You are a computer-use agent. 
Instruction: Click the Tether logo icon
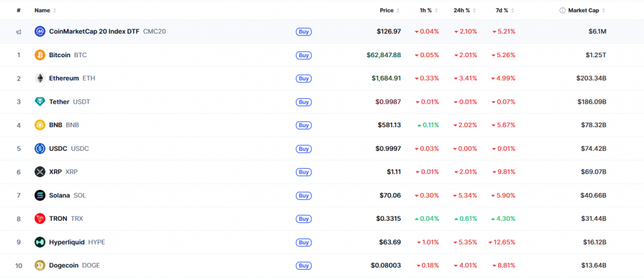click(40, 101)
